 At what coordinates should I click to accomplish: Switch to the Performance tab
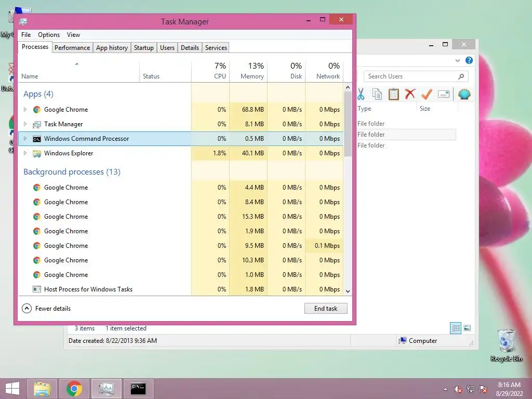72,48
